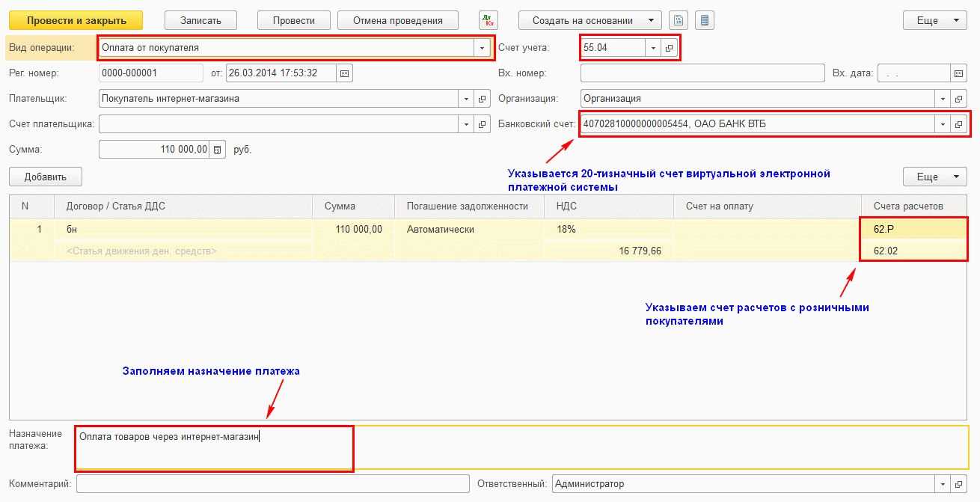Select Автоматически cell in row 1
This screenshot has width=980, height=502.
coord(471,229)
